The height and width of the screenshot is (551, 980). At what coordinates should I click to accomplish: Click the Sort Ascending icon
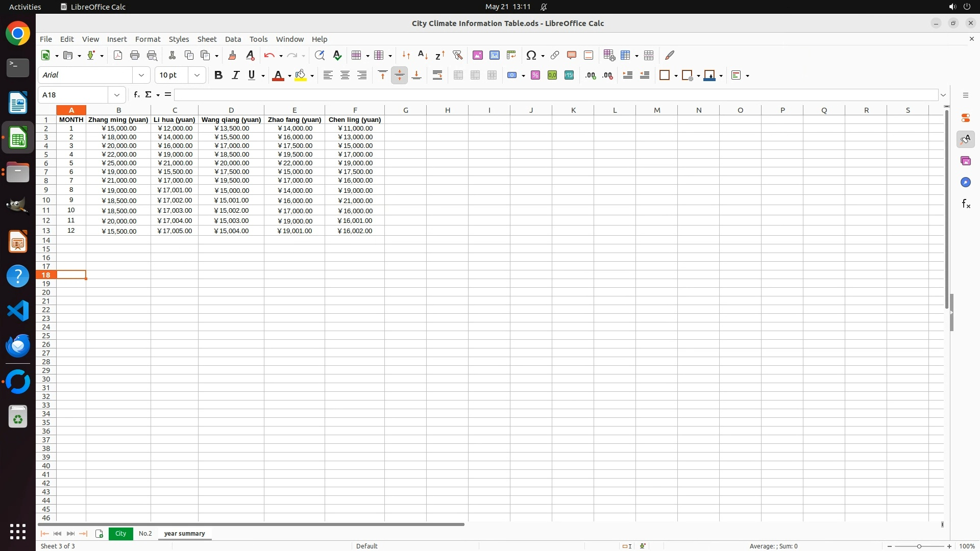423,55
